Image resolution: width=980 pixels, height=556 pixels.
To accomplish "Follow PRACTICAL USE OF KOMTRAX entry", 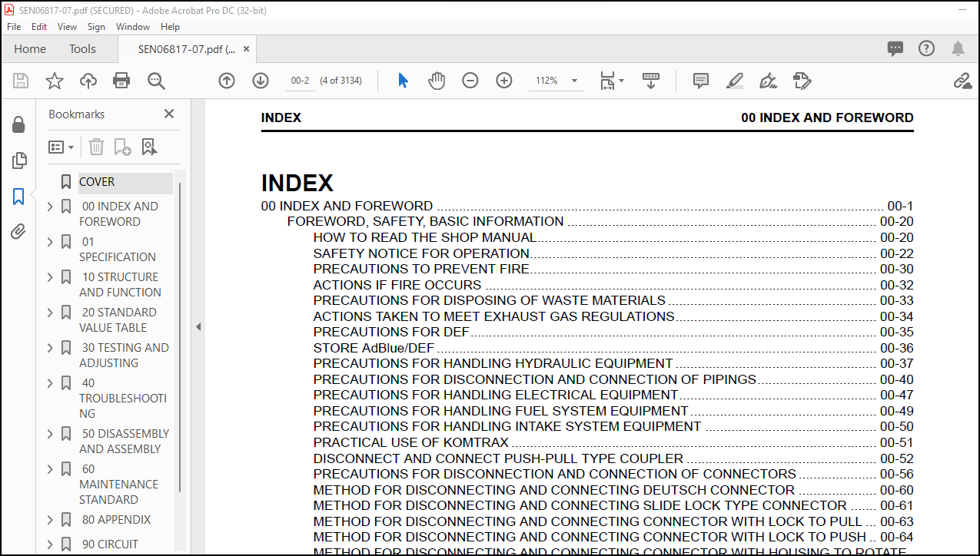I will (410, 442).
